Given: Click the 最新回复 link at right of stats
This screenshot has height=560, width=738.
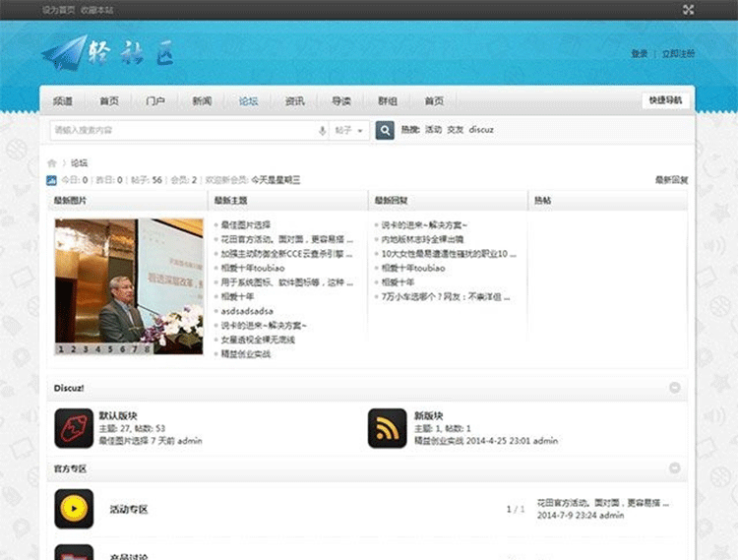Looking at the screenshot, I should [x=672, y=180].
